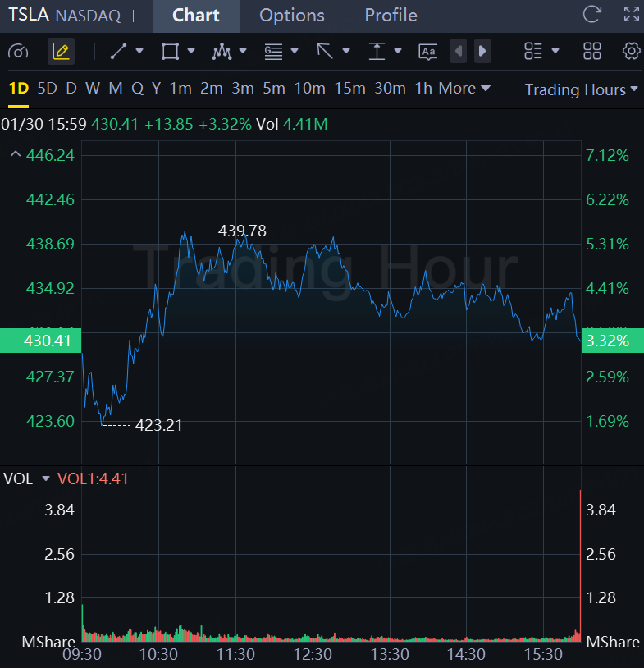
Task: Click the closing red volume spike bar
Action: (580, 565)
